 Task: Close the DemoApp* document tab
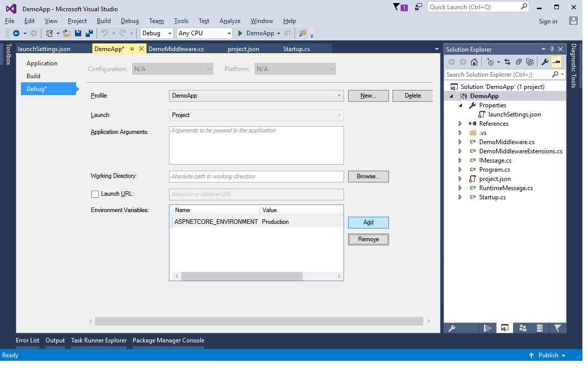(141, 49)
